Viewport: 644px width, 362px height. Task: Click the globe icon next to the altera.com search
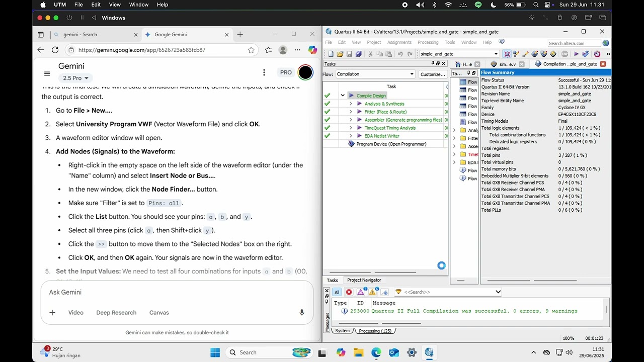point(606,43)
